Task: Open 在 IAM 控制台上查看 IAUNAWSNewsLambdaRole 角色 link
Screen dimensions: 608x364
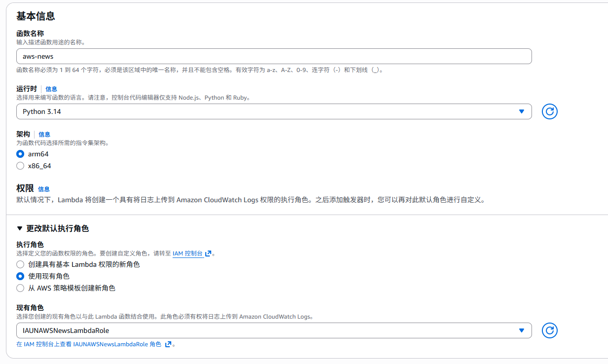Action: [x=89, y=344]
